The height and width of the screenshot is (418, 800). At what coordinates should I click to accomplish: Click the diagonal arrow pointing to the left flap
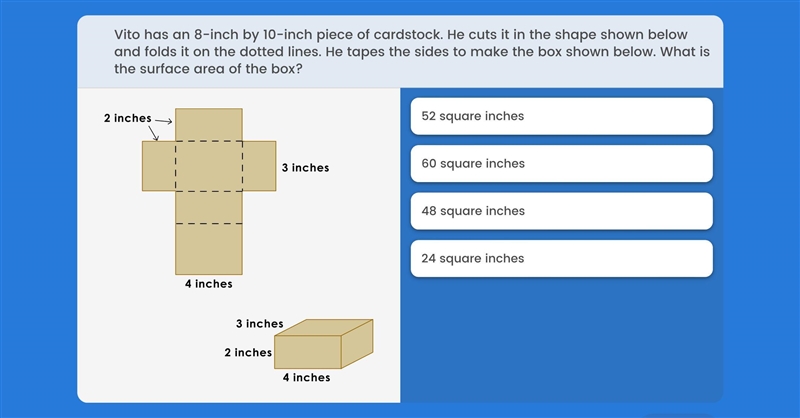coord(154,133)
